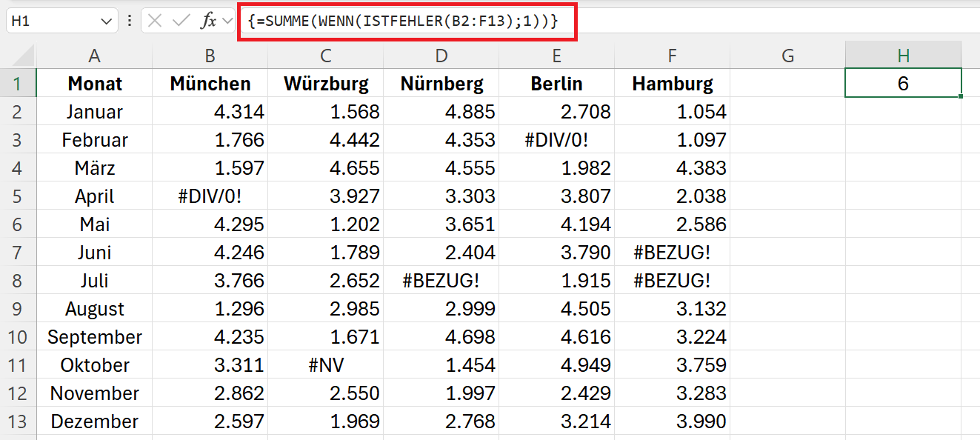
Task: Select column B header
Action: (x=210, y=56)
